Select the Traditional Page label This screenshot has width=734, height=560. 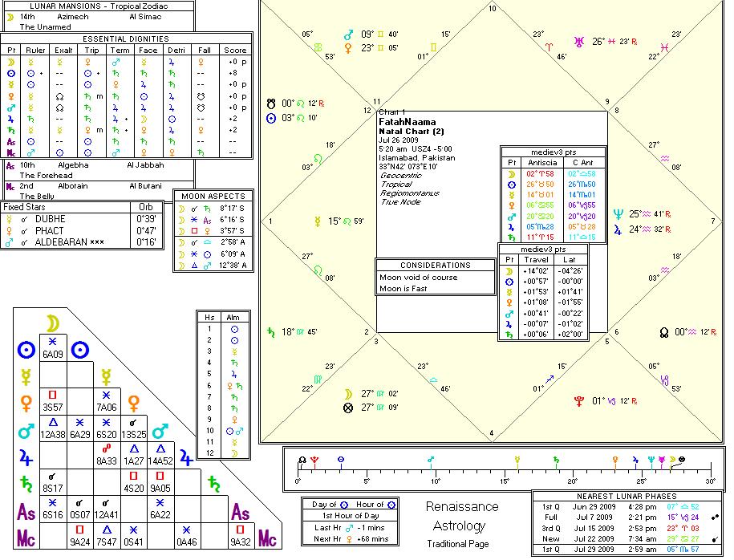(x=458, y=544)
